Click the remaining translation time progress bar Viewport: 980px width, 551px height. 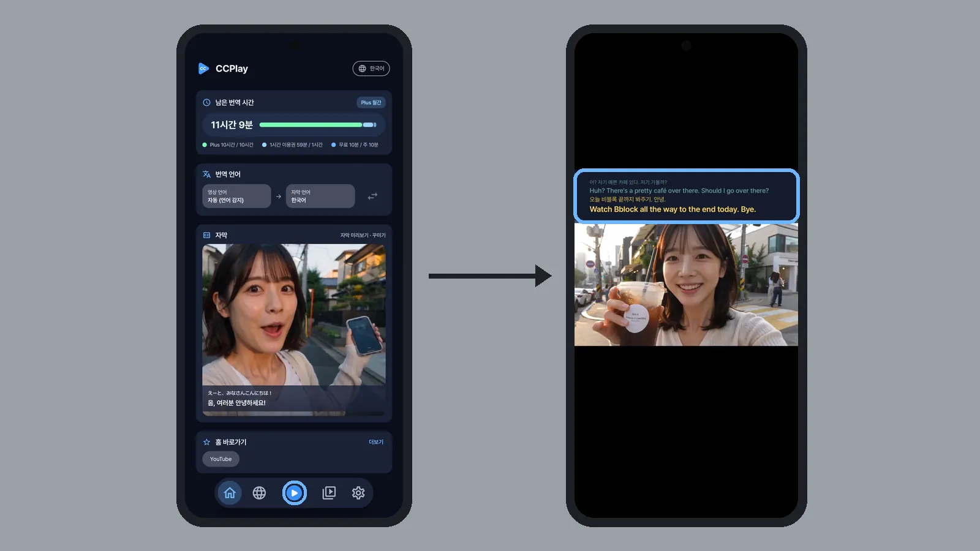pyautogui.click(x=318, y=125)
